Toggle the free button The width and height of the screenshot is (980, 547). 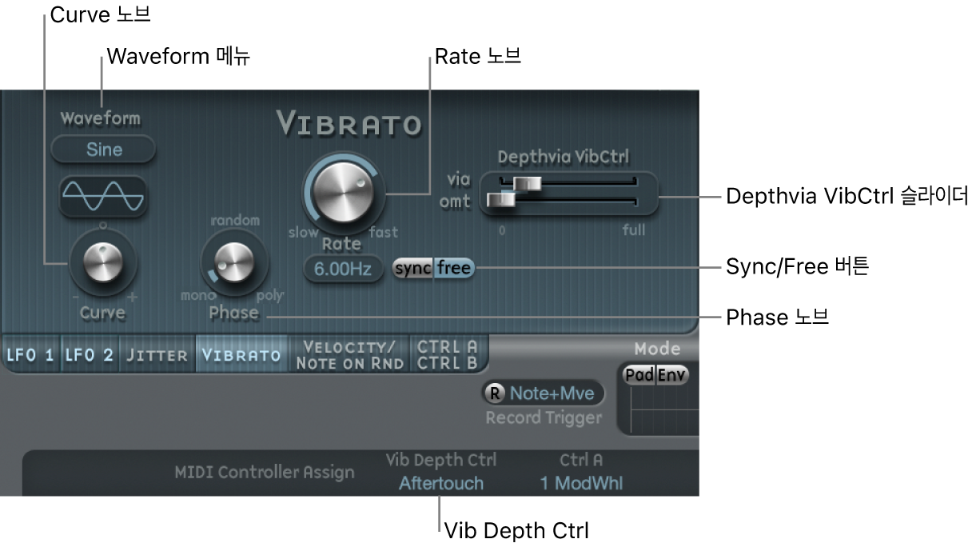point(454,269)
